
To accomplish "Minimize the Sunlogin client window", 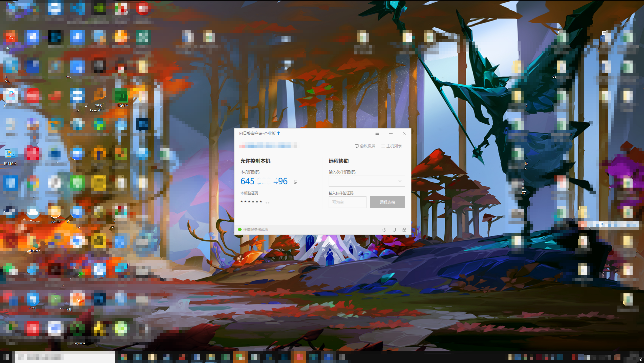I will pyautogui.click(x=391, y=133).
